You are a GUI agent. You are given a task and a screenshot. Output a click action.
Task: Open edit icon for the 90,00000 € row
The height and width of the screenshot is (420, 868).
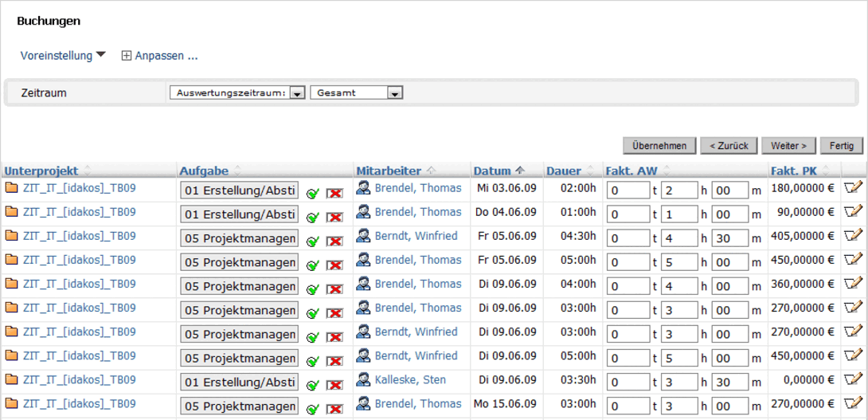pos(853,212)
